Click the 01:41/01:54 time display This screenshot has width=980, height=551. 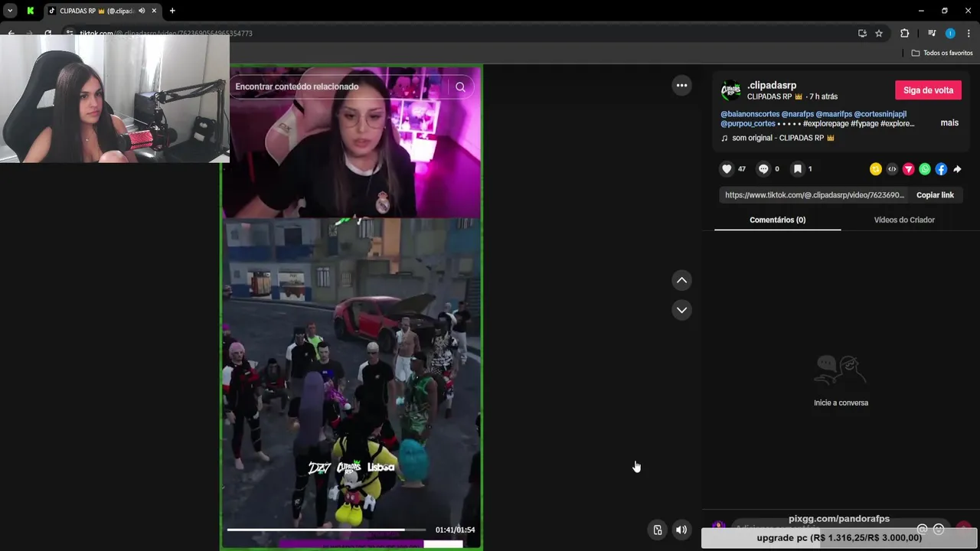[455, 530]
